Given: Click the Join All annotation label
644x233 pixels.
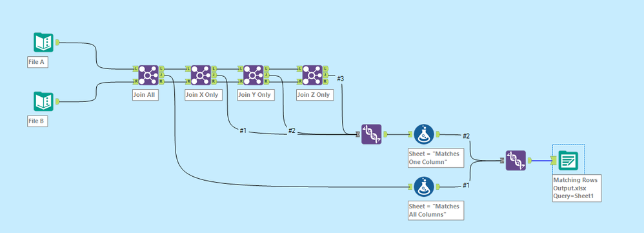Looking at the screenshot, I should 145,95.
